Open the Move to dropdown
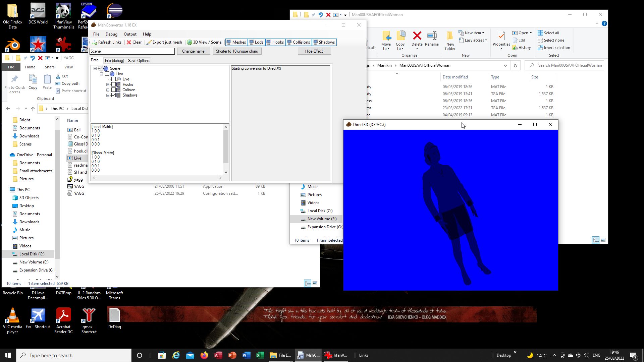The width and height of the screenshot is (644, 362). (386, 41)
